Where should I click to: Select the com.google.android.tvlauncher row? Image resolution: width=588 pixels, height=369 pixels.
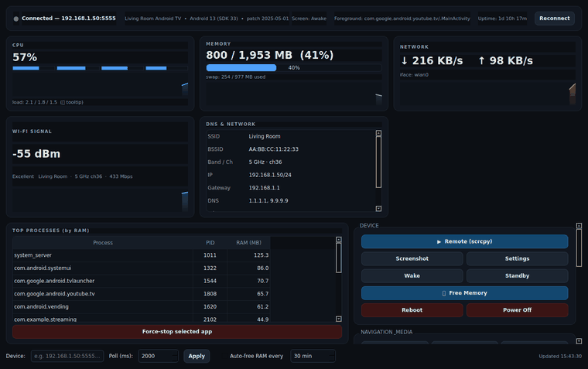pyautogui.click(x=142, y=281)
